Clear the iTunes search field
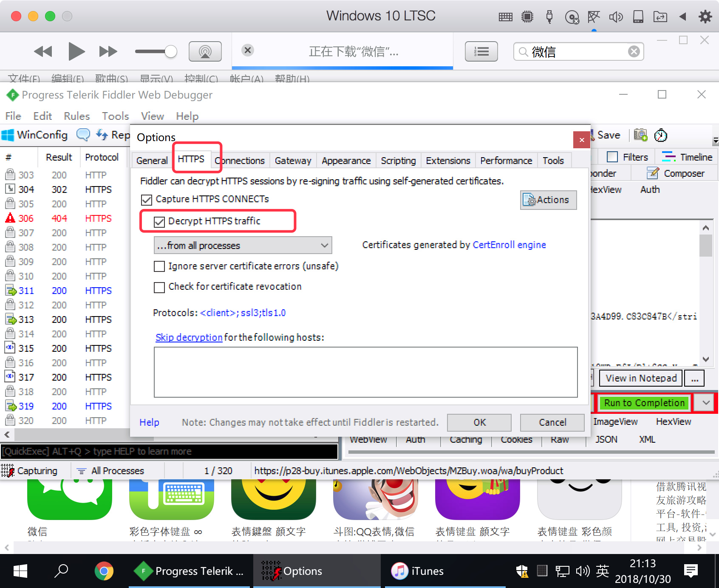The width and height of the screenshot is (719, 588). point(634,51)
